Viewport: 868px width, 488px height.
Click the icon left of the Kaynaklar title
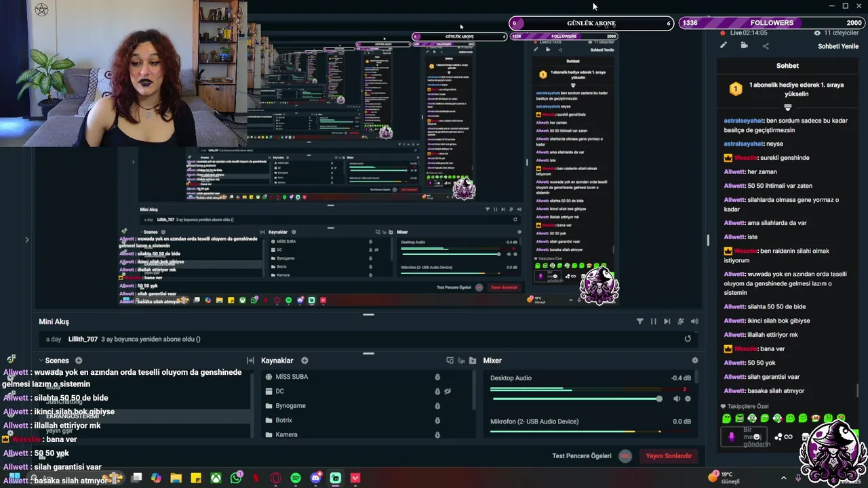(250, 361)
